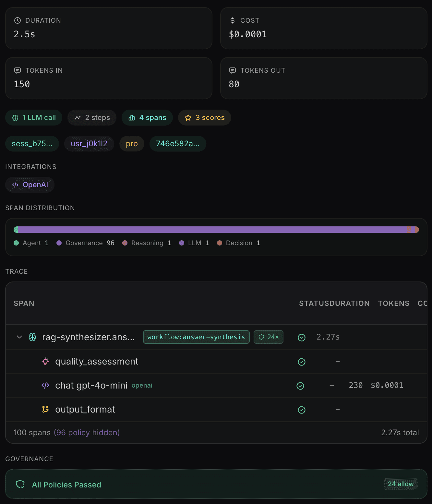This screenshot has width=432, height=504.
Task: Click the 2.27s total text
Action: [400, 433]
